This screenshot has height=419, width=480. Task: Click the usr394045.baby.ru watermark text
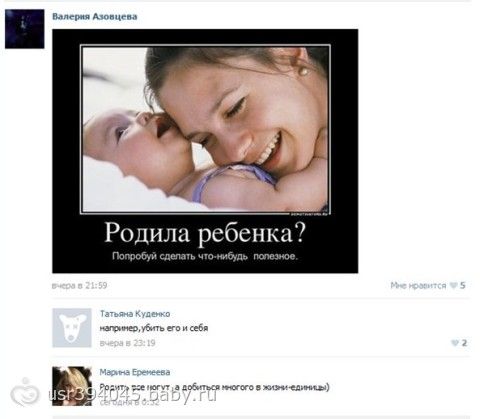(132, 395)
